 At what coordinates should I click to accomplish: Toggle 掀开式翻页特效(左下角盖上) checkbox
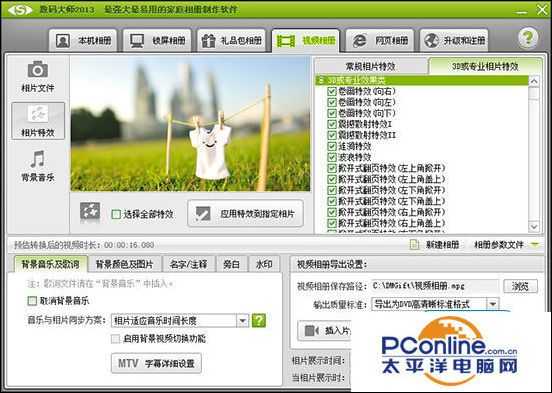(x=332, y=201)
